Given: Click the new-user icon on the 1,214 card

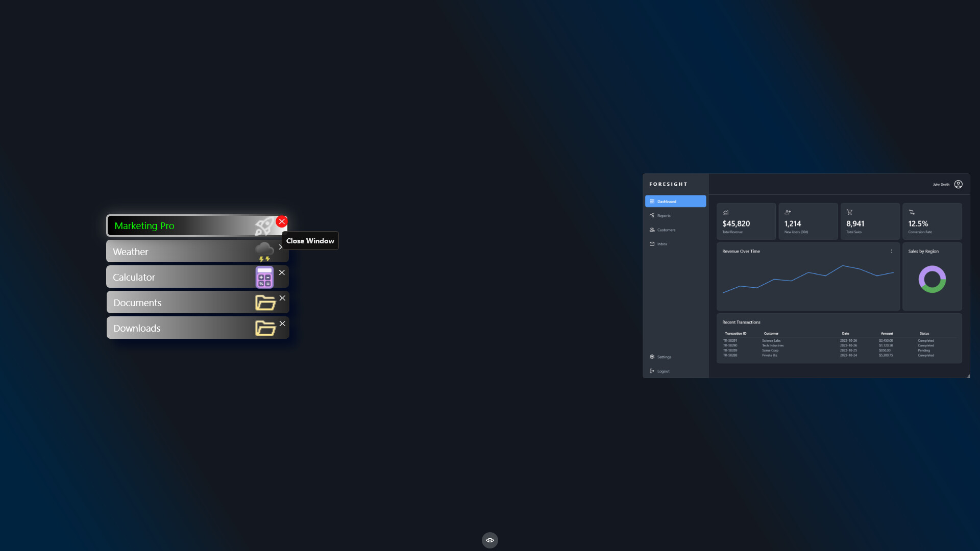Looking at the screenshot, I should [788, 212].
